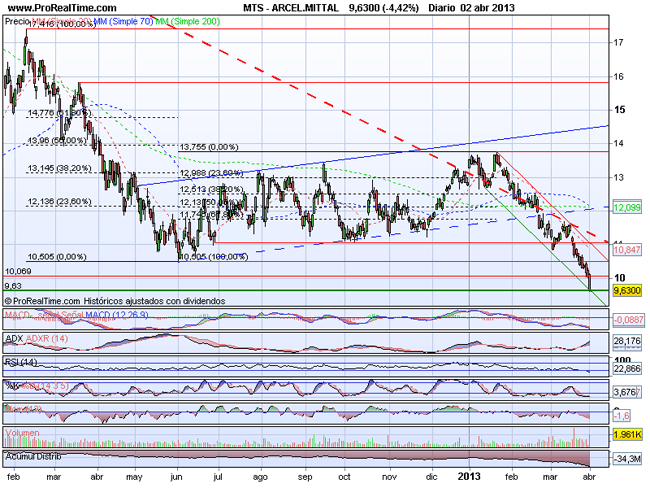Select the RSI (14) indicator label
The height and width of the screenshot is (488, 650).
(x=22, y=362)
